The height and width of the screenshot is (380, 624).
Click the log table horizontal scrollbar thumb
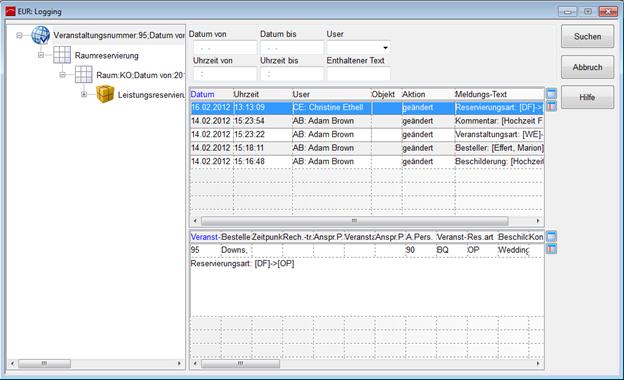click(x=355, y=220)
